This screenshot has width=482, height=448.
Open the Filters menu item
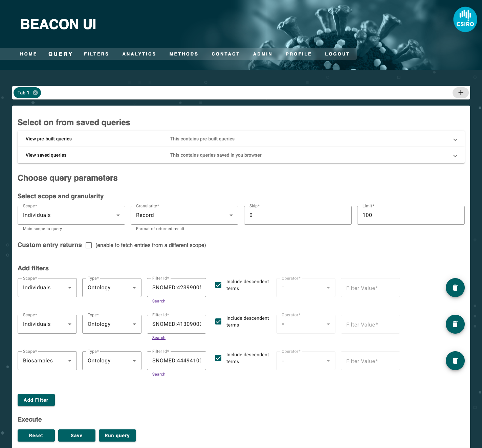(96, 54)
